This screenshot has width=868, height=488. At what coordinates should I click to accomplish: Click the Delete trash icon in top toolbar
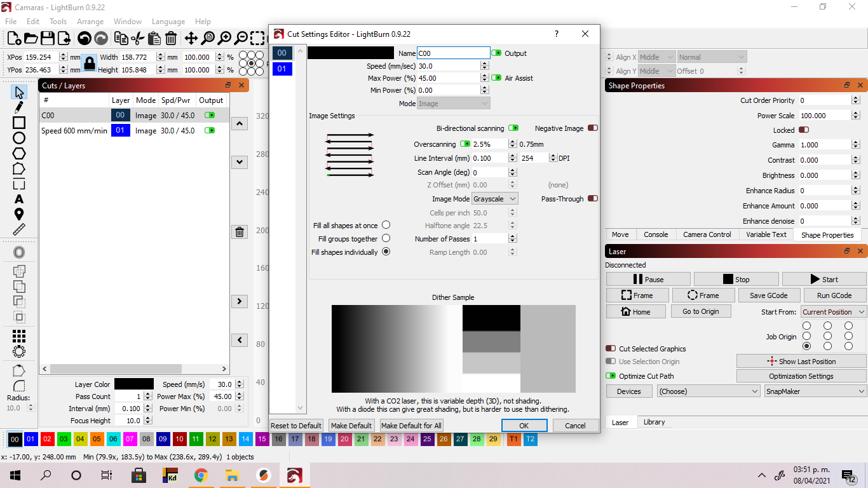(170, 38)
